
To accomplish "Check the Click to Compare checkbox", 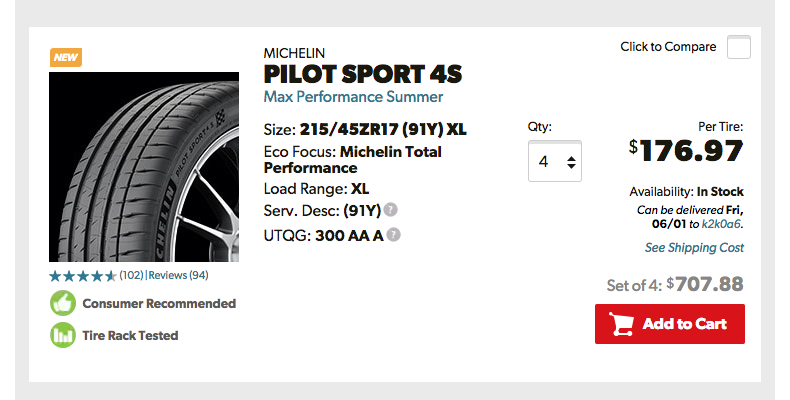I will [x=738, y=47].
